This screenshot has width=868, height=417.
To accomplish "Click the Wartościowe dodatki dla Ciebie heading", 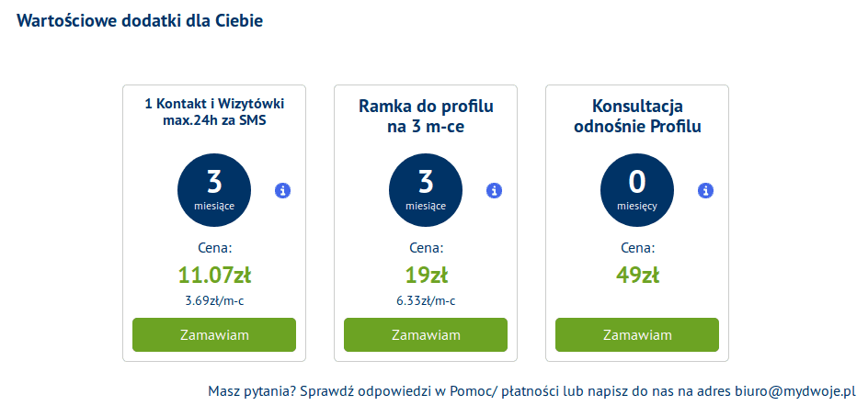I will (140, 20).
